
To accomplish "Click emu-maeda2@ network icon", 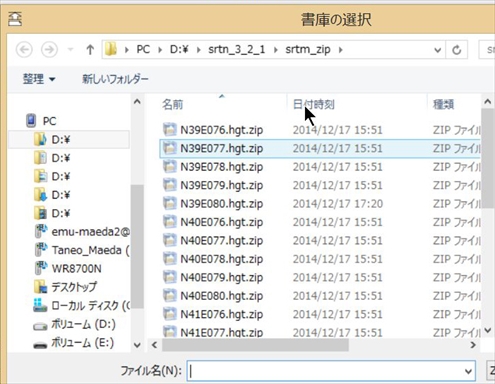I will [41, 231].
